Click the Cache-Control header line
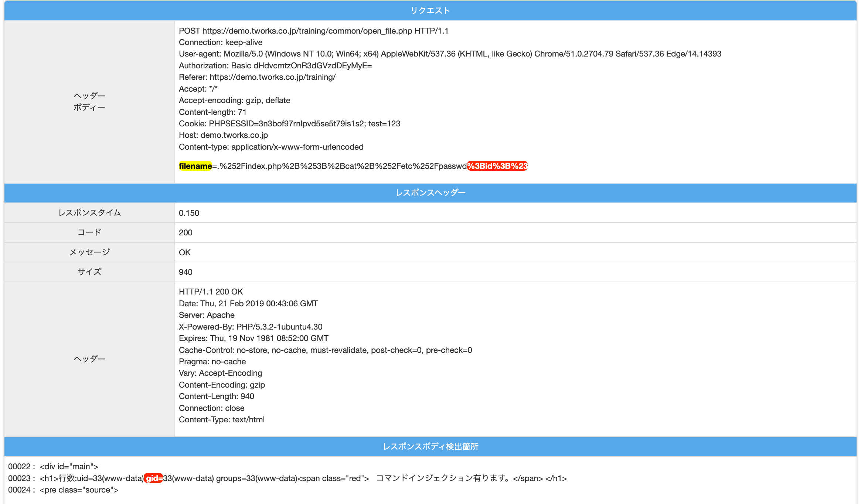This screenshot has width=861, height=504. pyautogui.click(x=326, y=350)
